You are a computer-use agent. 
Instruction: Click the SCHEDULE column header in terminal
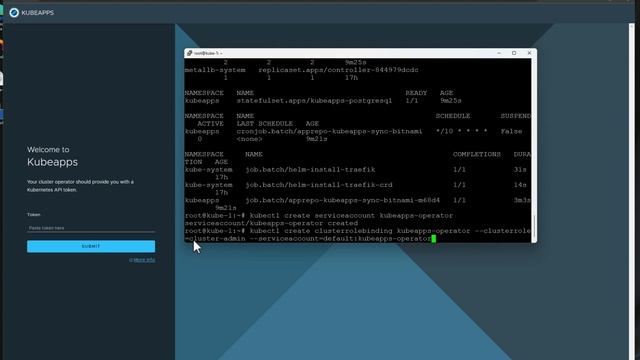[x=453, y=116]
